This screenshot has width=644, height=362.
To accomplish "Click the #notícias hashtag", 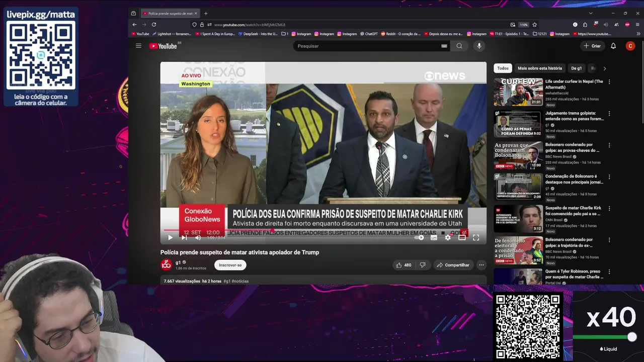I will [x=240, y=281].
